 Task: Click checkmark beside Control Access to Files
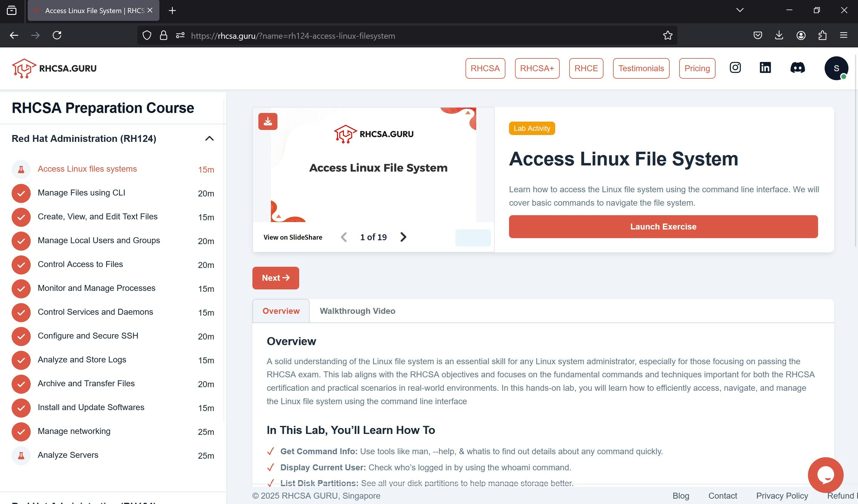click(x=21, y=265)
